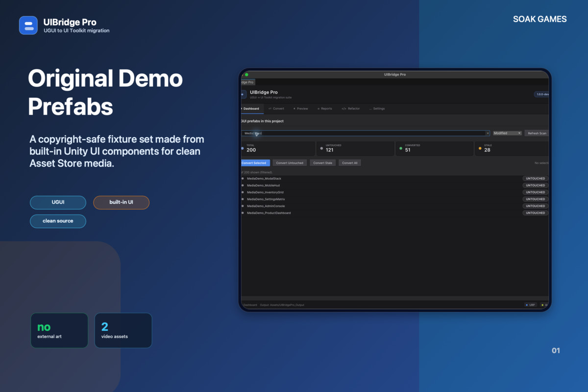588x392 pixels.
Task: Click the gray dot in the Untouched card
Action: click(321, 148)
